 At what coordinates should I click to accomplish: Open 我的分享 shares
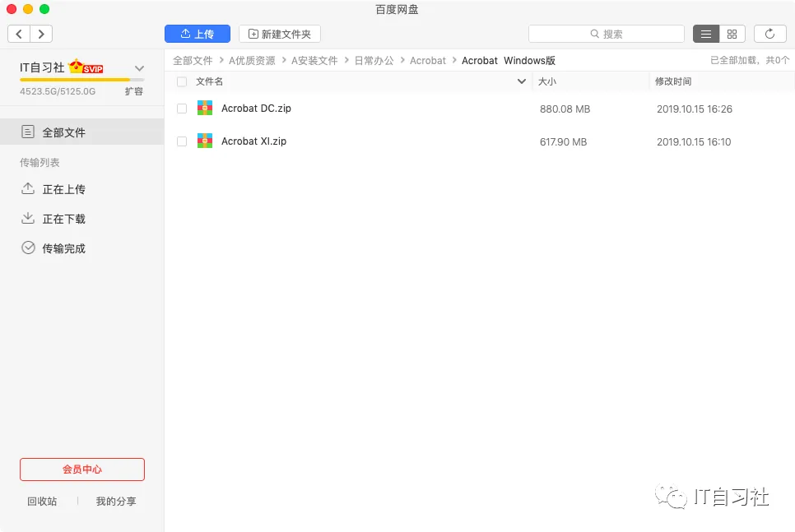coord(116,501)
